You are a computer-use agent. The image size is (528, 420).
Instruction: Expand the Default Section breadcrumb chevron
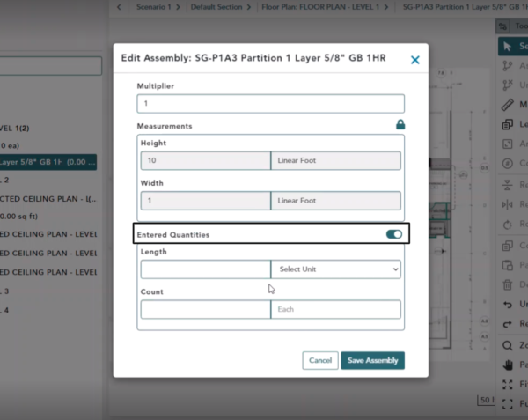click(248, 7)
